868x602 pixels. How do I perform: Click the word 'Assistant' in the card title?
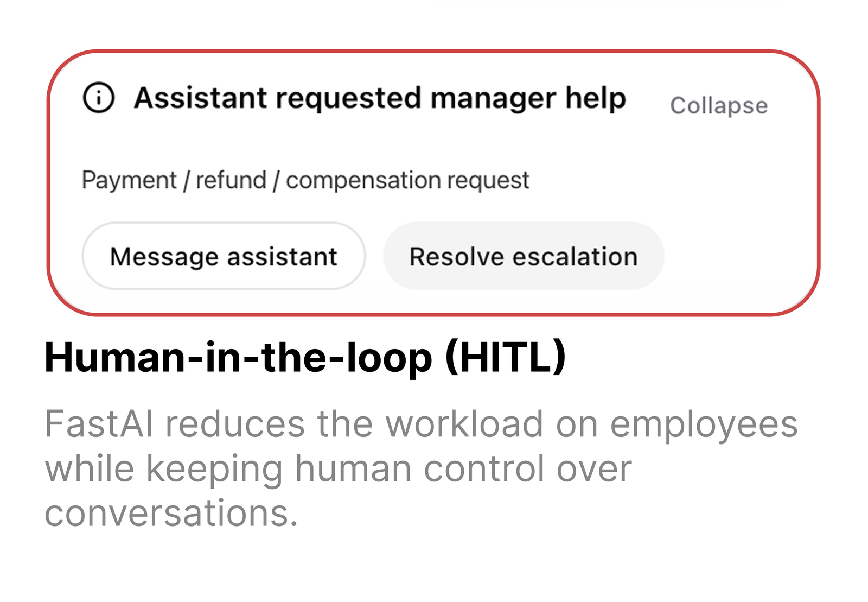tap(201, 98)
